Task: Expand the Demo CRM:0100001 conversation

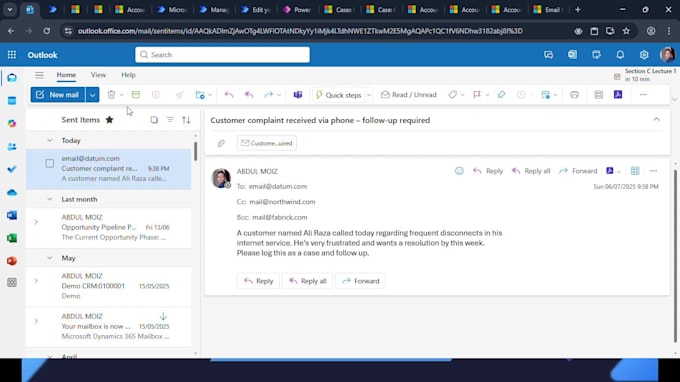Action: click(36, 281)
